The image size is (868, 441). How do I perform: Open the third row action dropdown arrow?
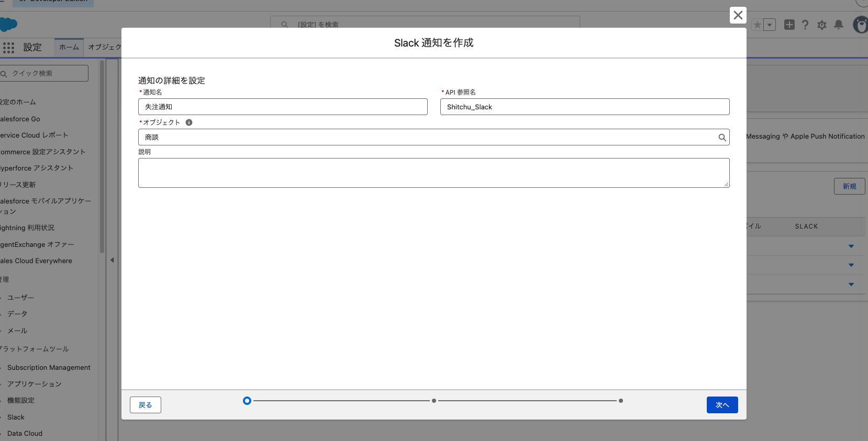click(851, 285)
